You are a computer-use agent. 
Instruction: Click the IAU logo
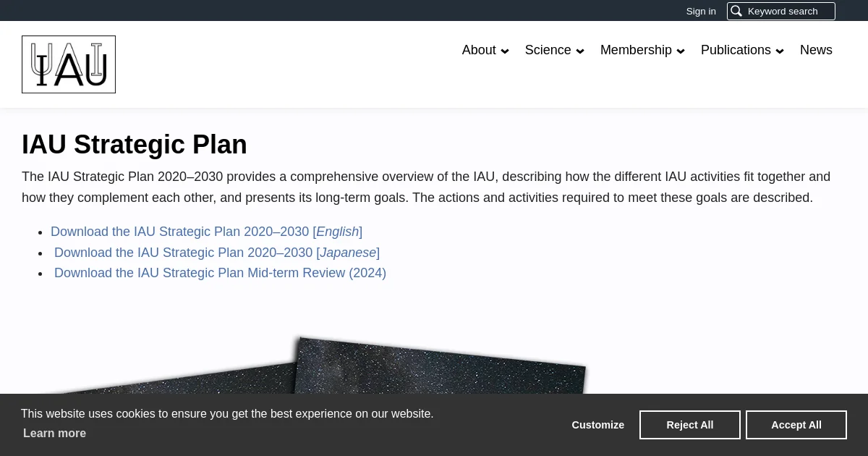[x=69, y=64]
